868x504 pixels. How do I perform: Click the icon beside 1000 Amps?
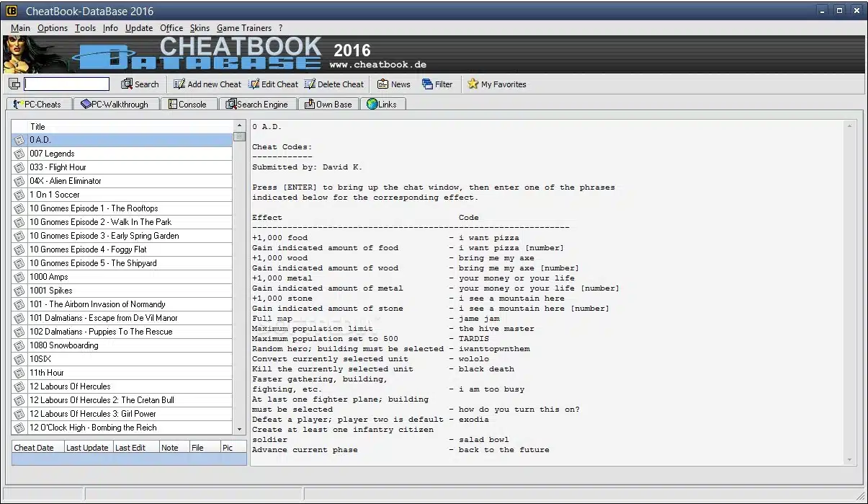click(x=19, y=277)
